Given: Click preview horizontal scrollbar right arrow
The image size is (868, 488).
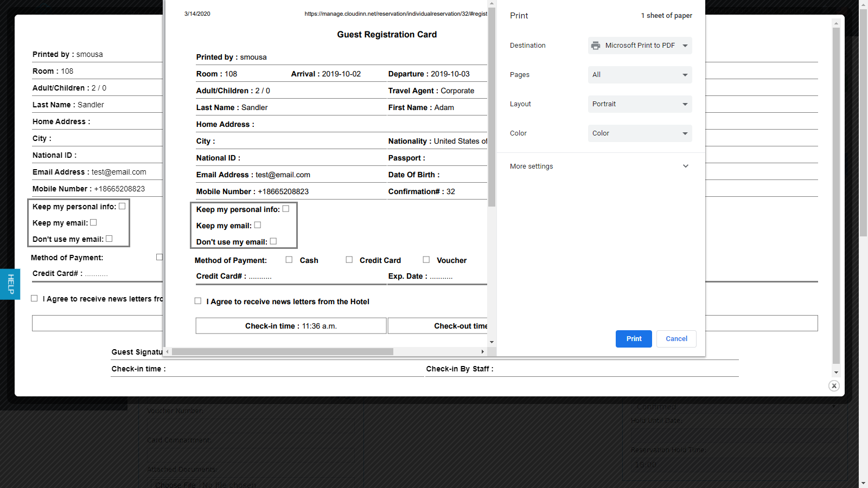Looking at the screenshot, I should tap(483, 352).
